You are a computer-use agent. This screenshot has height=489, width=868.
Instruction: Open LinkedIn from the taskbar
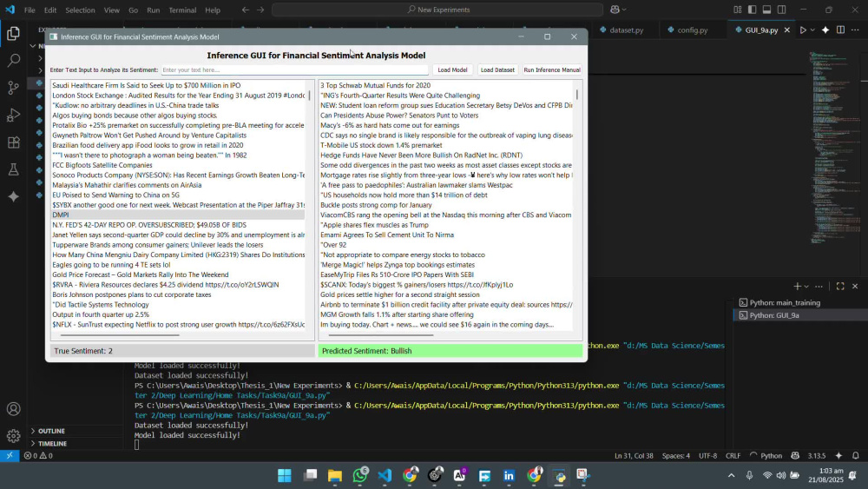click(x=509, y=475)
